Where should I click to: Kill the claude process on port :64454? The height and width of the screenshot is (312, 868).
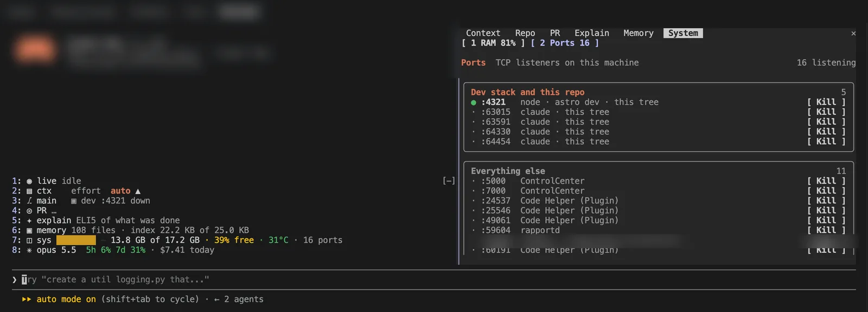coord(826,141)
